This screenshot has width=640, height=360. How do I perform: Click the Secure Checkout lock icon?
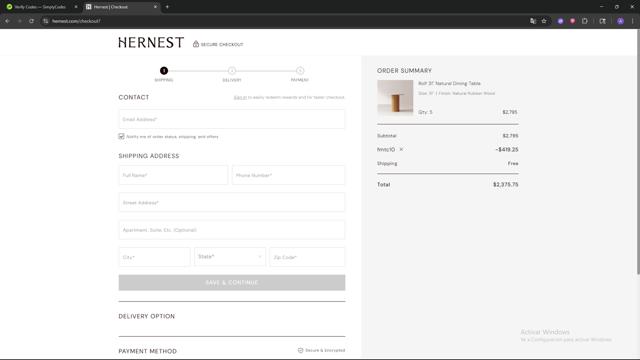tap(196, 44)
